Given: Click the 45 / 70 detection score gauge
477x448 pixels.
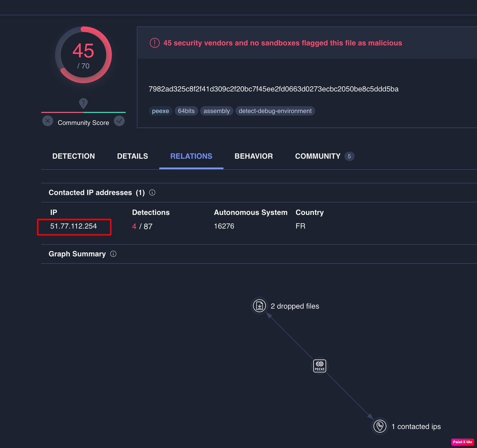Looking at the screenshot, I should (83, 55).
